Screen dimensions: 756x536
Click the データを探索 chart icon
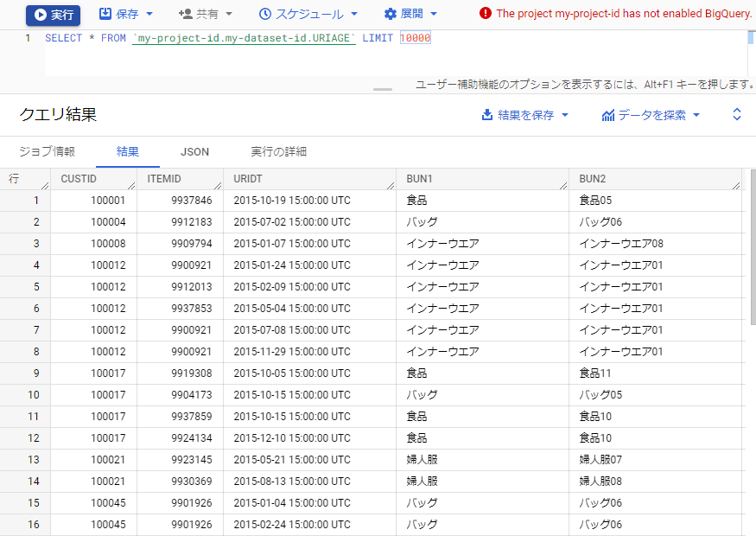pos(608,115)
